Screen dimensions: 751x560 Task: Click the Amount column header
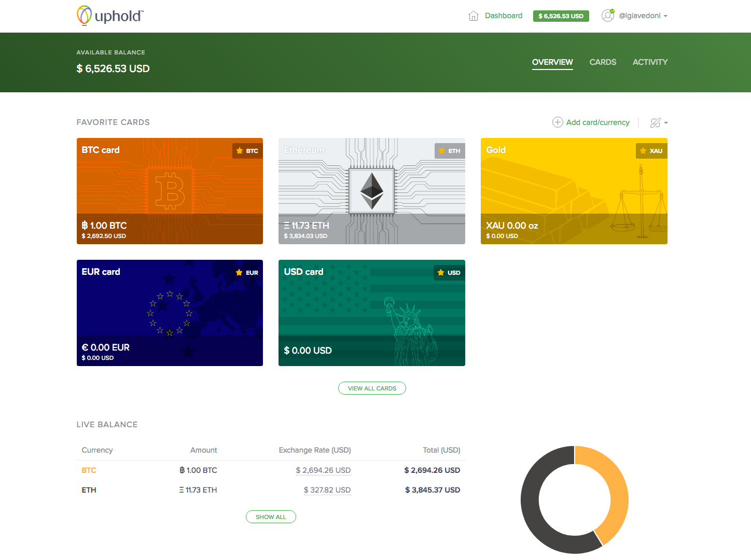pyautogui.click(x=203, y=450)
